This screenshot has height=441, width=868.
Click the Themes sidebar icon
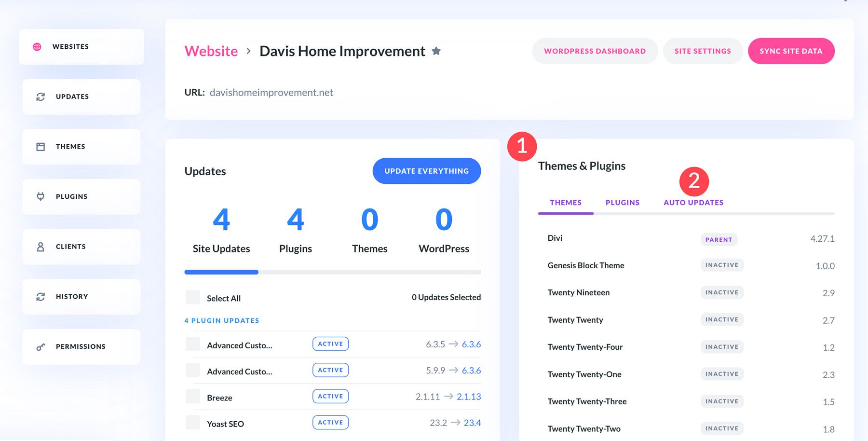click(40, 146)
